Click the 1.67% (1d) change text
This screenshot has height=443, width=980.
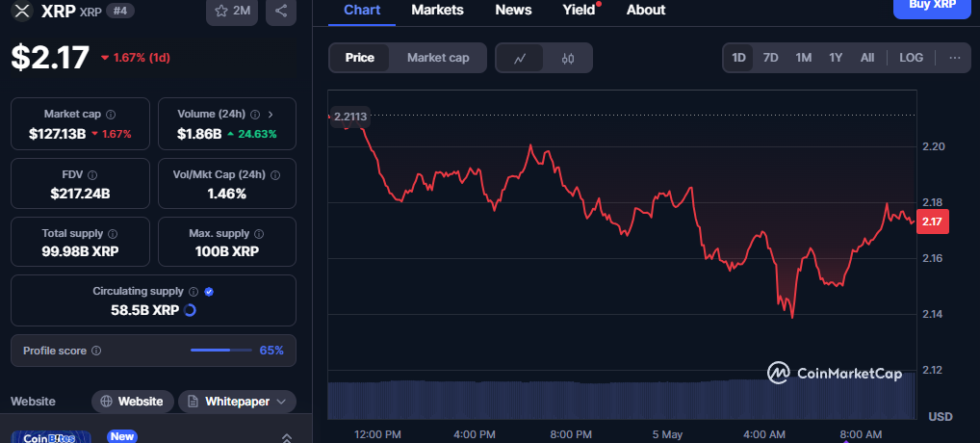pyautogui.click(x=142, y=58)
